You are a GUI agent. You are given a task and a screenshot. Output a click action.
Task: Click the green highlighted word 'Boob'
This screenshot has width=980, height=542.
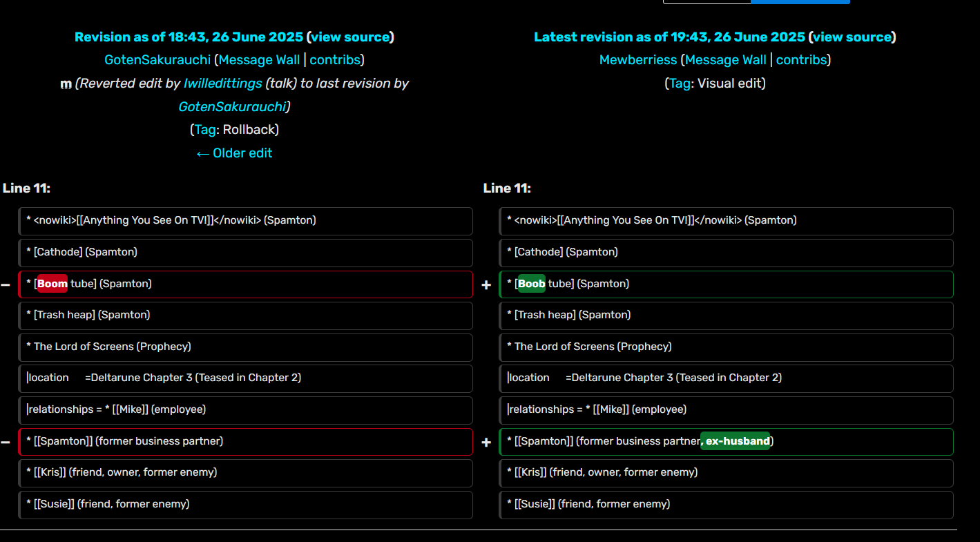point(532,284)
